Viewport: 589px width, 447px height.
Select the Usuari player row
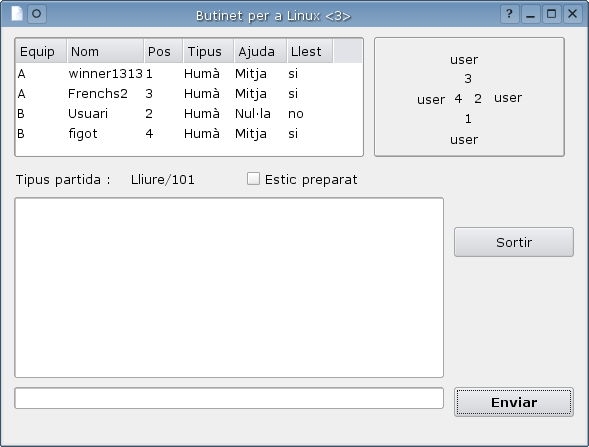[189, 113]
